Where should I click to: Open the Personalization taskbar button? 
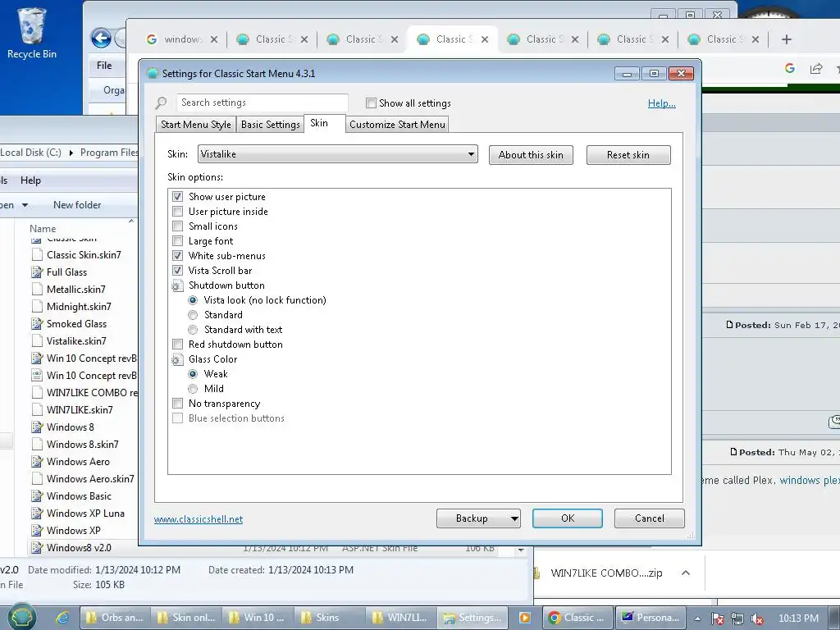coord(650,618)
